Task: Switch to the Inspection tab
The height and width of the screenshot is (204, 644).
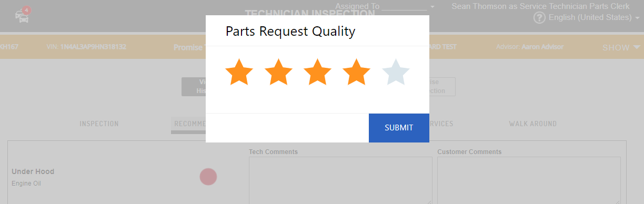Action: click(99, 124)
